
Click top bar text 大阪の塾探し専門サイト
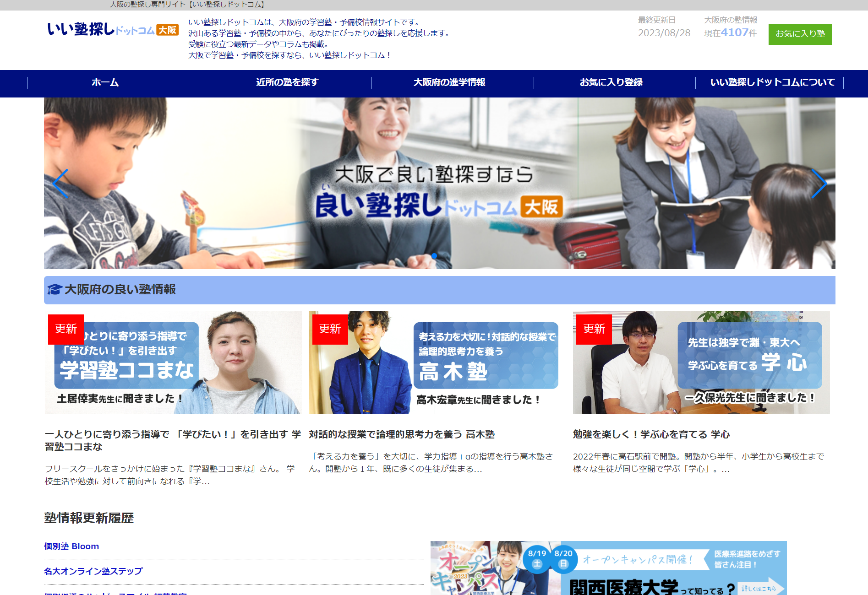[x=188, y=5]
